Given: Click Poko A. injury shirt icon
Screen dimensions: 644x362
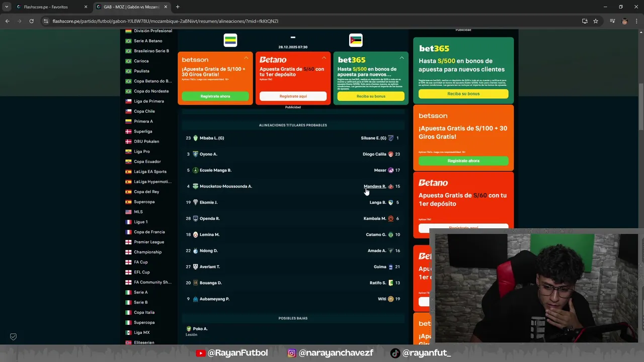Looking at the screenshot, I should pos(189,329).
